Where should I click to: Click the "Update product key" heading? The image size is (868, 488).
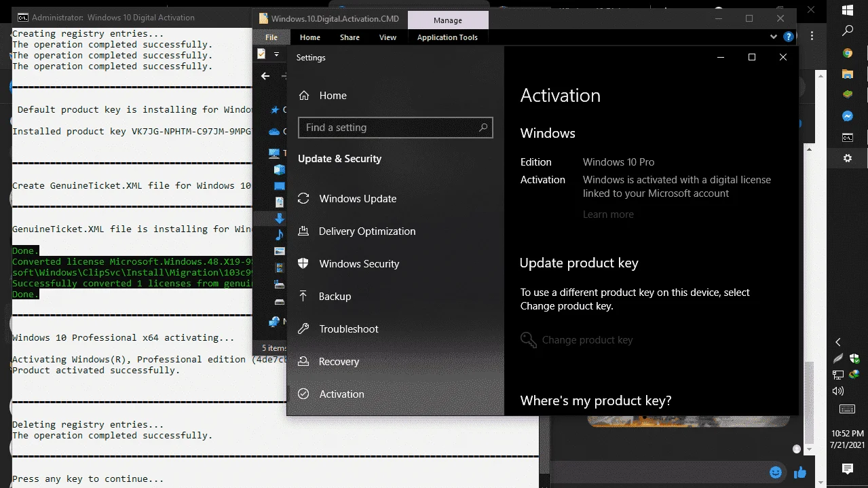(579, 263)
